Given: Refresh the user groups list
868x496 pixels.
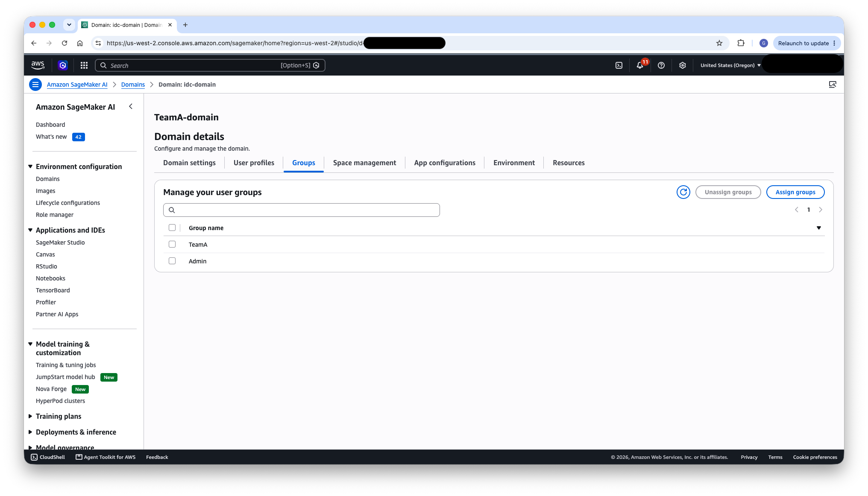Looking at the screenshot, I should (683, 192).
